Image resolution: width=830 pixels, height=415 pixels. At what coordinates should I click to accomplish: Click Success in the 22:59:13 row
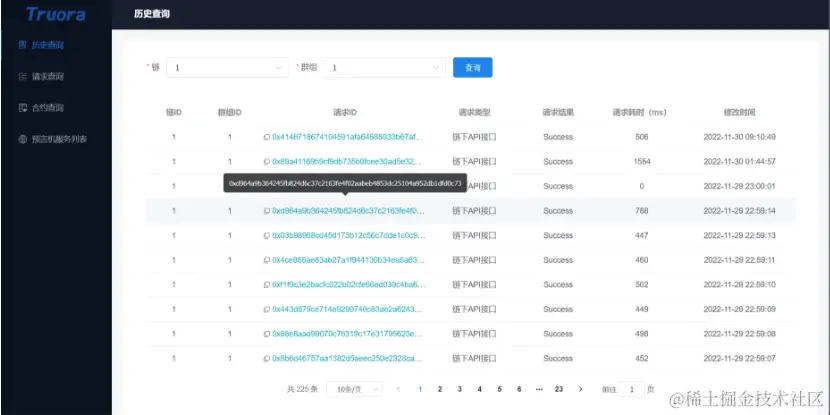558,236
